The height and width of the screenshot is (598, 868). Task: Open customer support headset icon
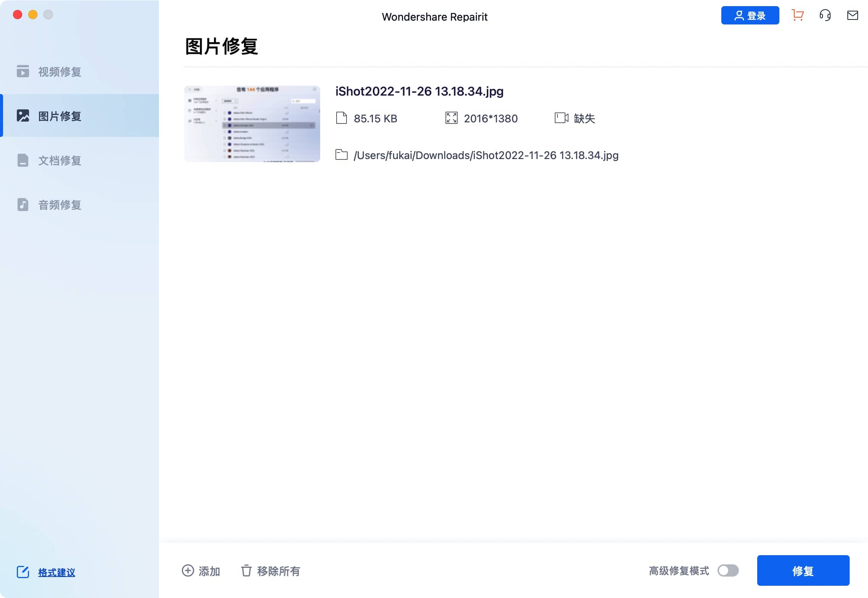pos(825,15)
